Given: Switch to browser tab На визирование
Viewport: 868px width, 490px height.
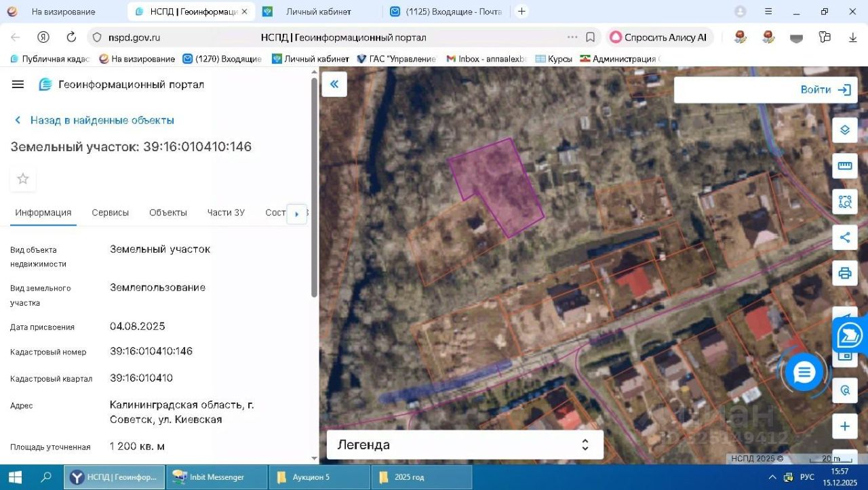Looking at the screenshot, I should pos(63,12).
